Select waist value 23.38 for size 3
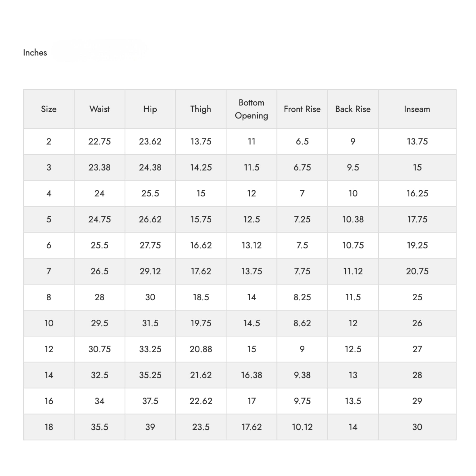This screenshot has height=476, width=476. pos(99,168)
